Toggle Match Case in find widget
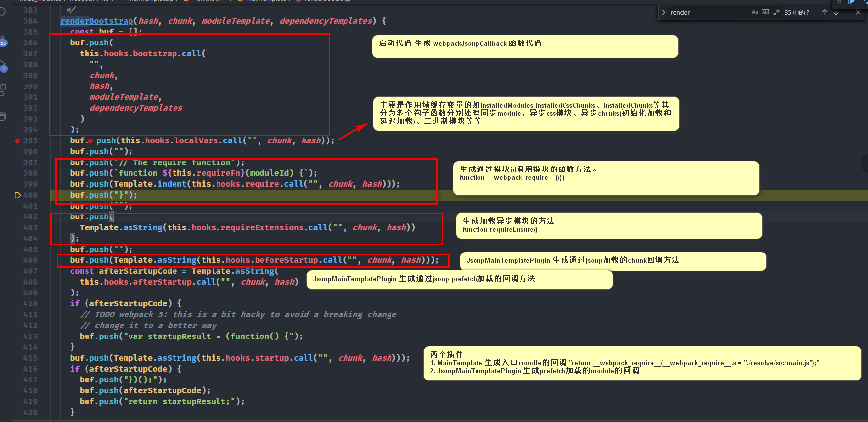The height and width of the screenshot is (422, 868). coord(755,13)
